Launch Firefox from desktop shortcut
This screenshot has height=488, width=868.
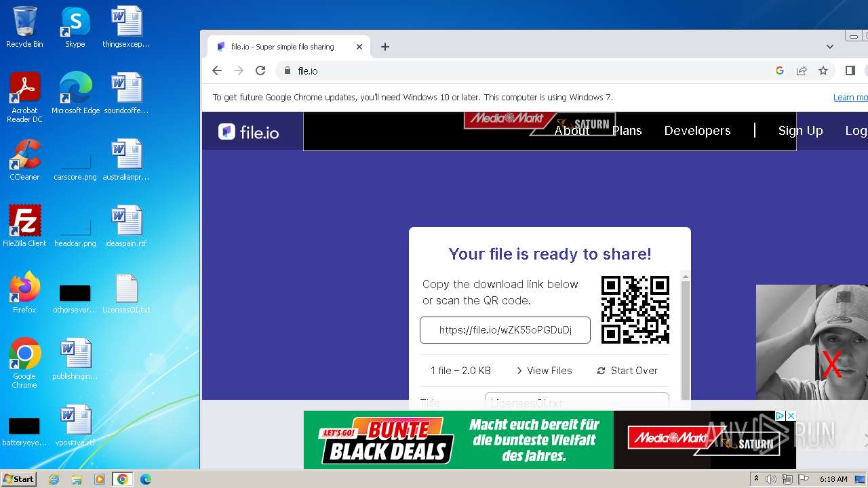click(x=24, y=293)
